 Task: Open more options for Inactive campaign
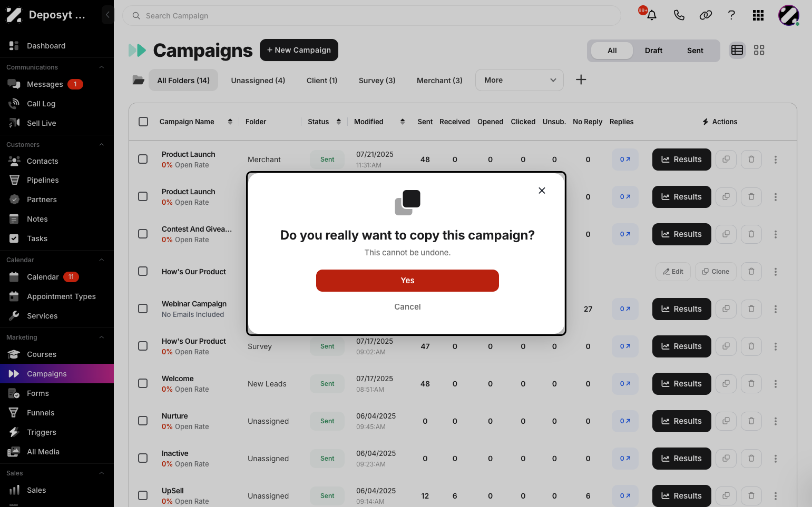[776, 459]
